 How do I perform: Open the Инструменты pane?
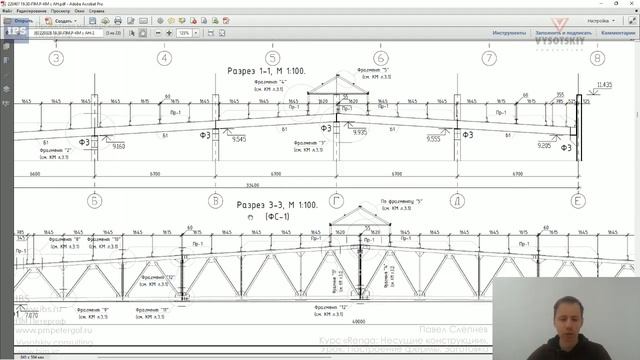(x=509, y=33)
